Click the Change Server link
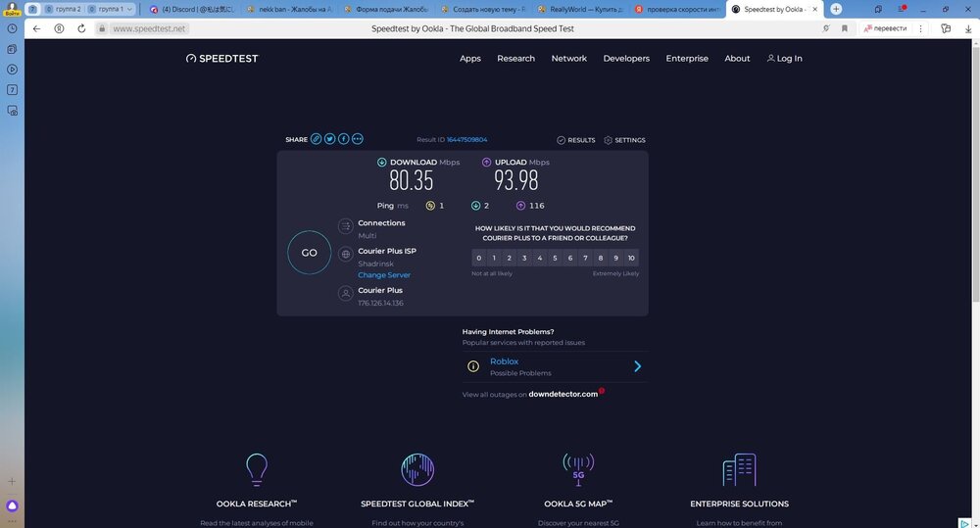The image size is (980, 528). pyautogui.click(x=384, y=275)
